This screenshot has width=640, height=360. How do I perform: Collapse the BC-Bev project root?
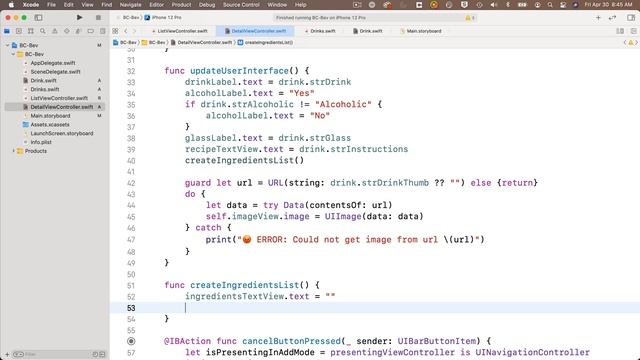pos(7,45)
